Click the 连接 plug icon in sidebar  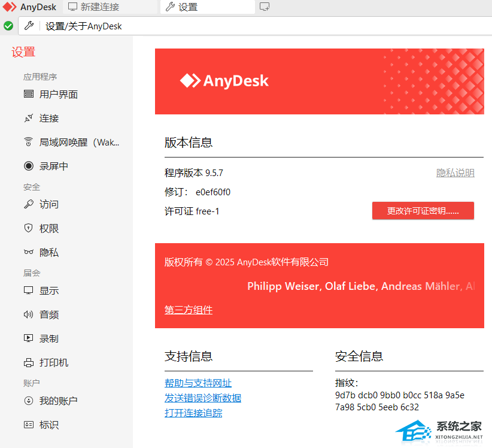(x=29, y=118)
